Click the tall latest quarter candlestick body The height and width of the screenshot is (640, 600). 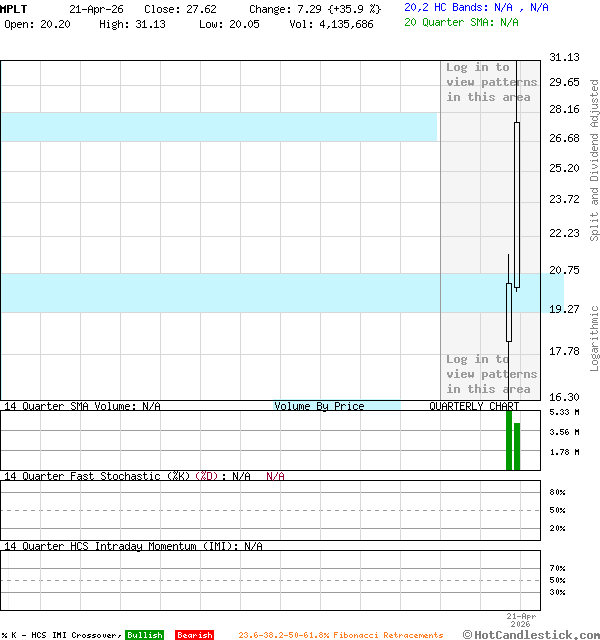coord(517,205)
